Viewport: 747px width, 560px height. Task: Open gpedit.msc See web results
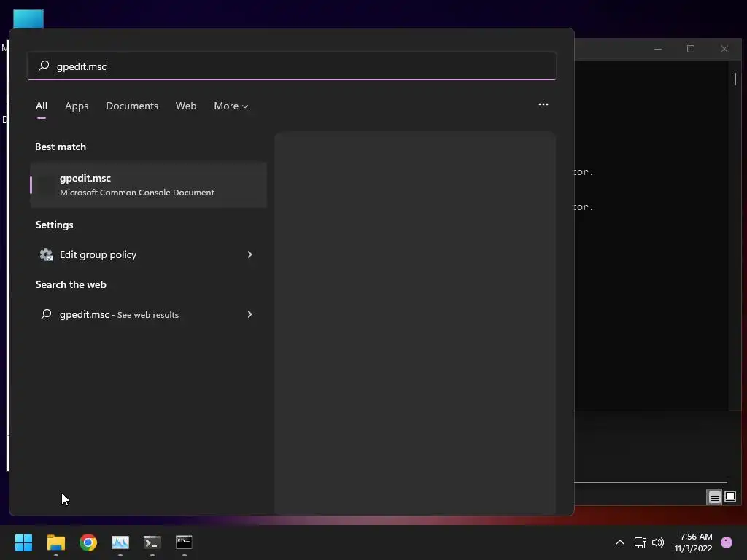[x=148, y=314]
